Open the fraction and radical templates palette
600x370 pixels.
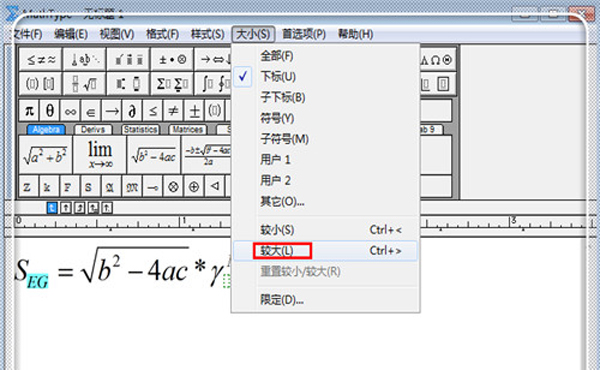pyautogui.click(x=85, y=83)
